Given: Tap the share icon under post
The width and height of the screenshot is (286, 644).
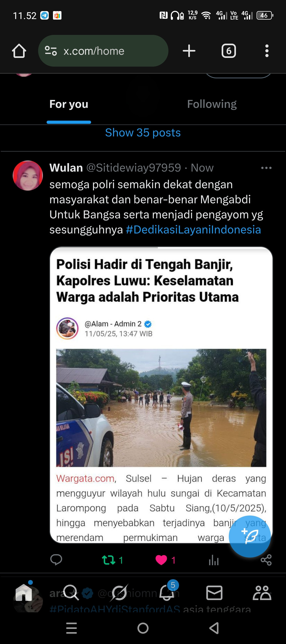Looking at the screenshot, I should coord(266,560).
